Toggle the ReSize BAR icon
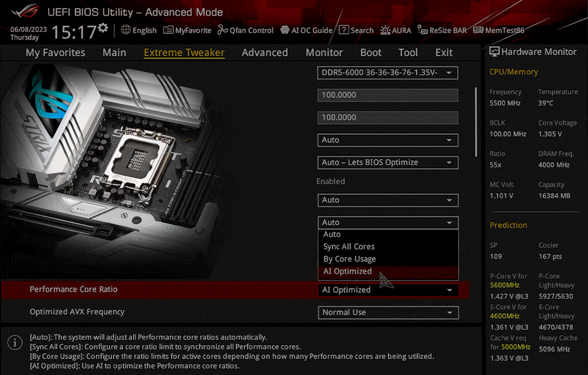Viewport: 588px width, 375px height. [423, 30]
